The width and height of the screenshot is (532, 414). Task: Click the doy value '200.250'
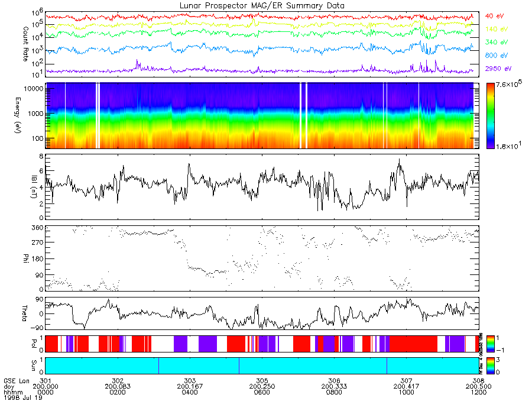point(262,387)
